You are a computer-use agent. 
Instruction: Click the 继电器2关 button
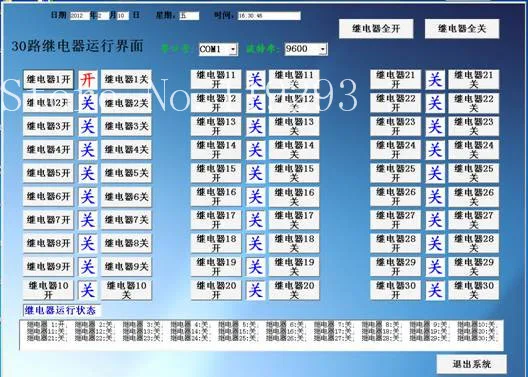[126, 103]
